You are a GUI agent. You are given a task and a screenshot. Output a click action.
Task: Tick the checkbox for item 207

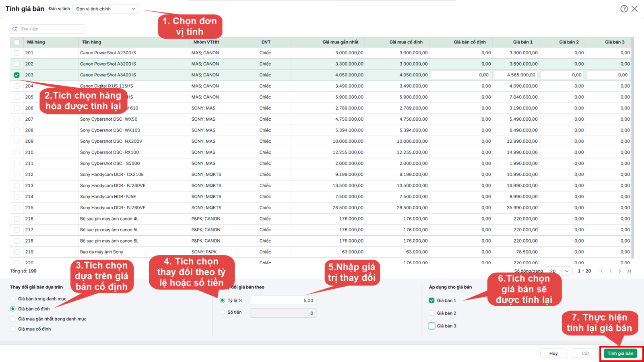point(17,119)
